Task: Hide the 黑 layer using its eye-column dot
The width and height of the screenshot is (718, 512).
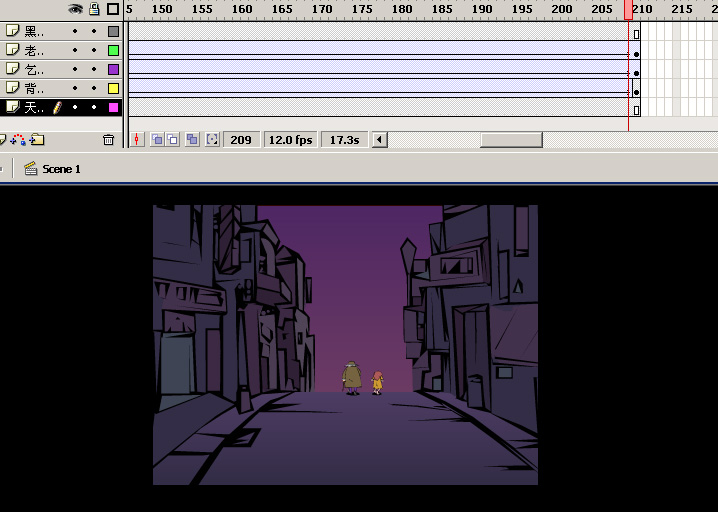Action: [75, 31]
